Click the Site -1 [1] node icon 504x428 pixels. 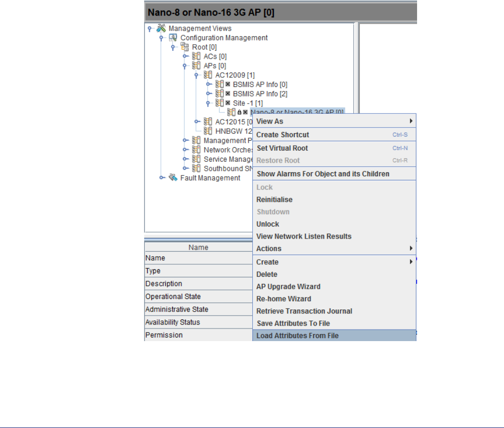pyautogui.click(x=220, y=103)
